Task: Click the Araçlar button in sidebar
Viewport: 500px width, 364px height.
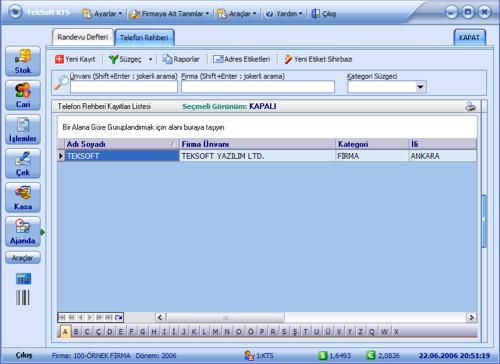Action: click(x=23, y=258)
